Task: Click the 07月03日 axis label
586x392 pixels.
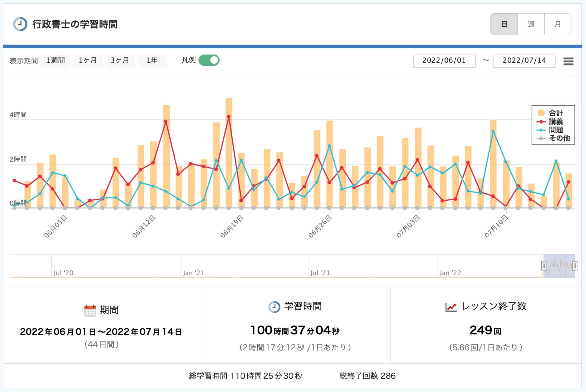Action: pos(408,226)
